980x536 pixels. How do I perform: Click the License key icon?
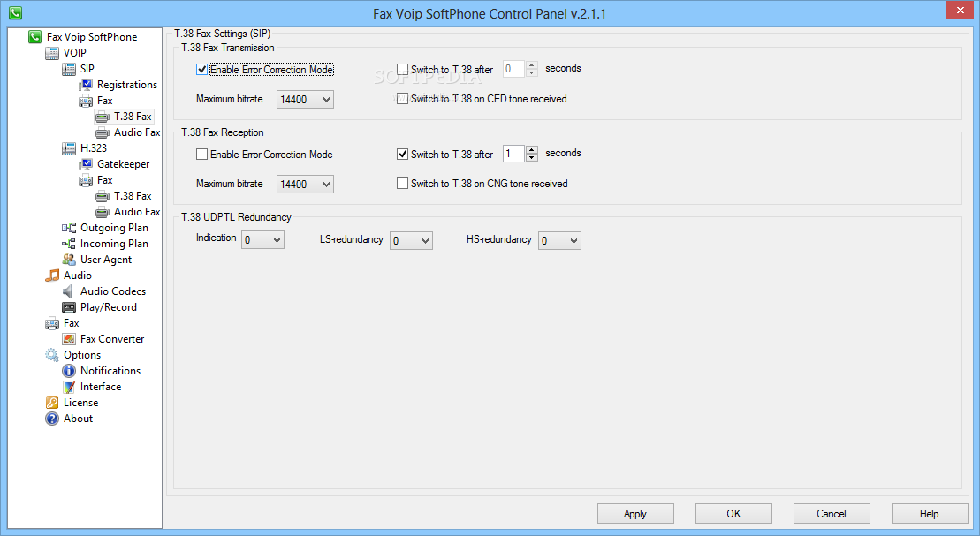[x=52, y=403]
